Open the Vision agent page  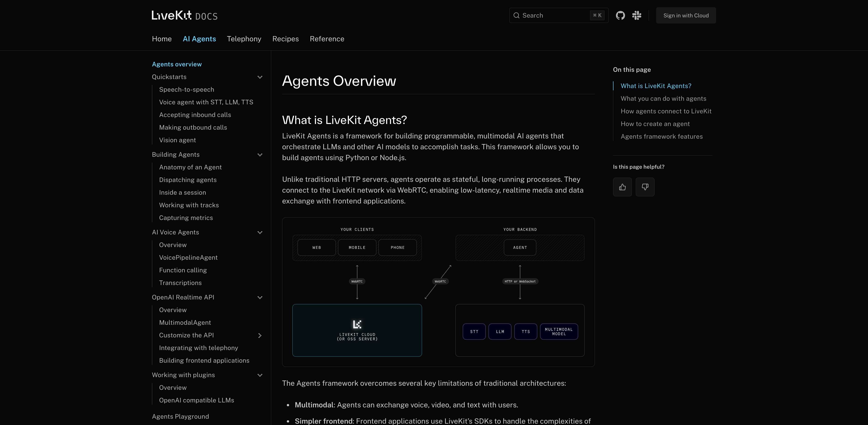click(x=177, y=140)
